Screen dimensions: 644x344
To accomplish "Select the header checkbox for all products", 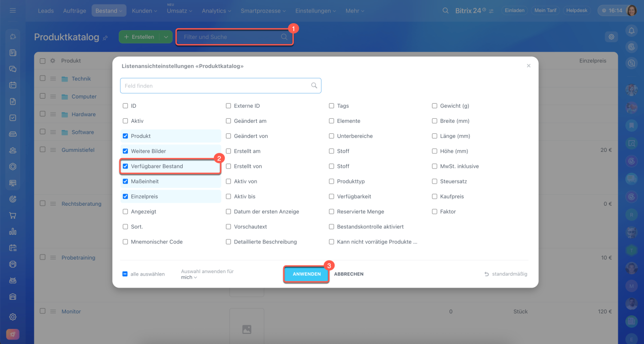I will pyautogui.click(x=42, y=61).
